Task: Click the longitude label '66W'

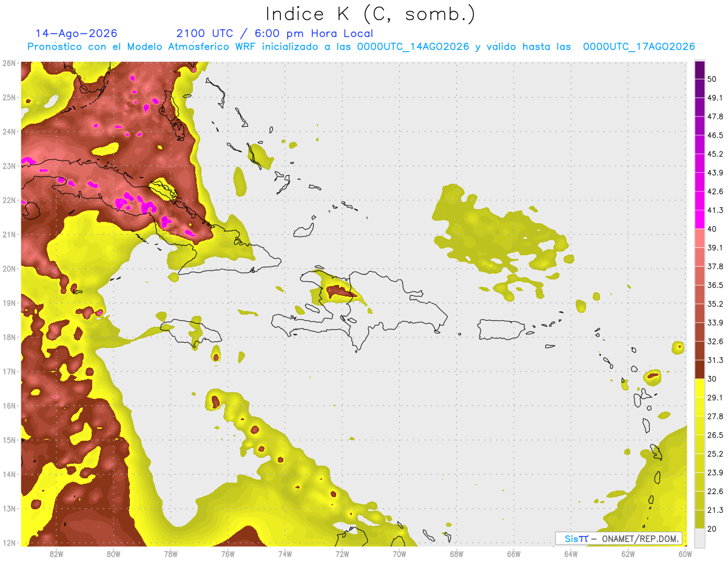Action: click(513, 554)
